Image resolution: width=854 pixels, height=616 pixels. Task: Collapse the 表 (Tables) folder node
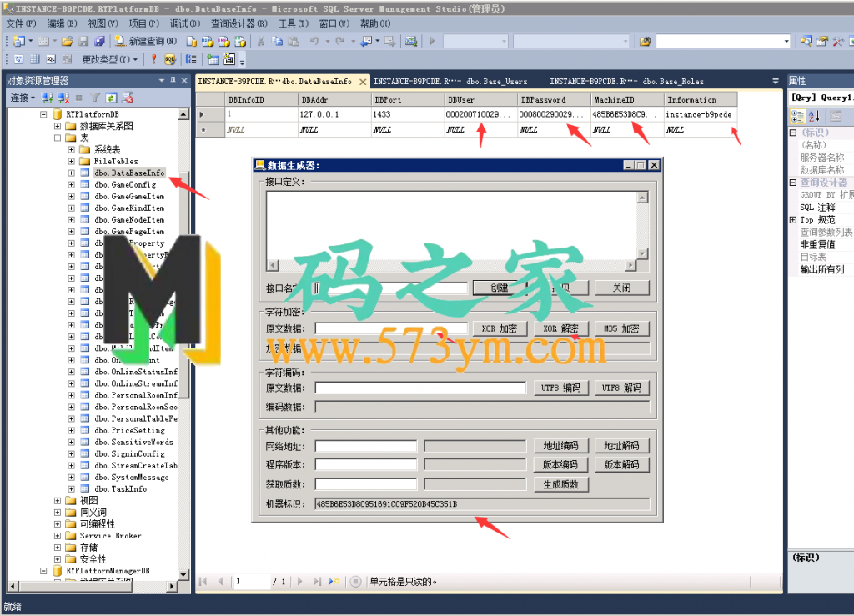point(58,138)
